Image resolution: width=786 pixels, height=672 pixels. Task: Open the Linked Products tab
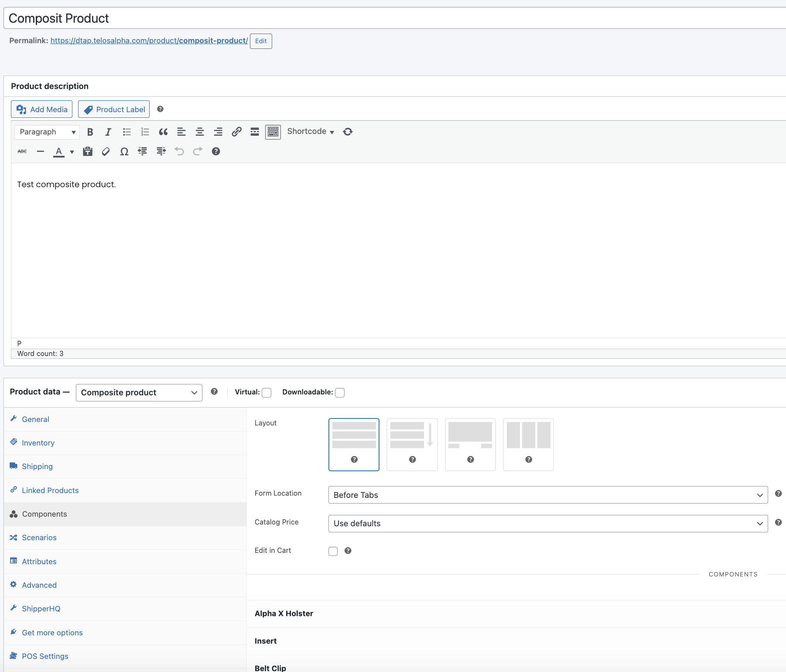125,490
